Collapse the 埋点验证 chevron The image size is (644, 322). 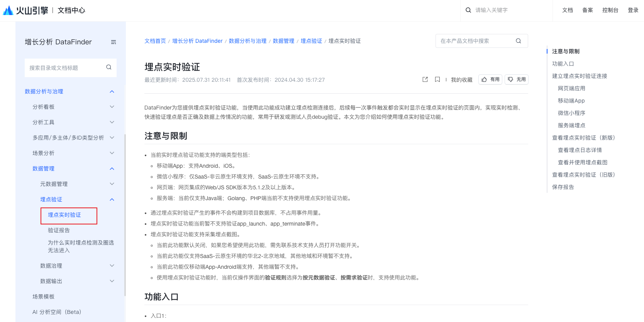tap(112, 199)
